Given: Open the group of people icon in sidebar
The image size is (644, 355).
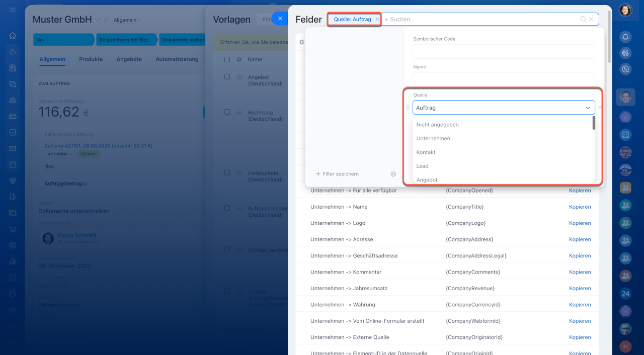Looking at the screenshot, I should click(13, 100).
